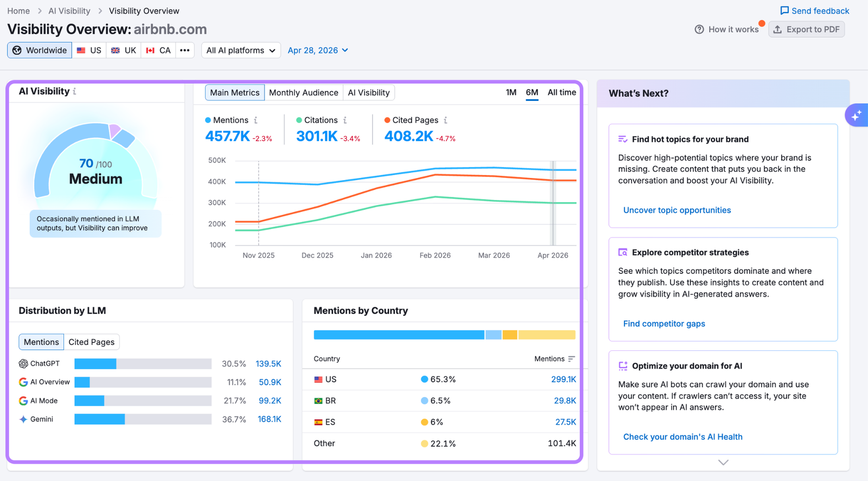Click the Export to PDF button
Image resolution: width=868 pixels, height=481 pixels.
807,29
